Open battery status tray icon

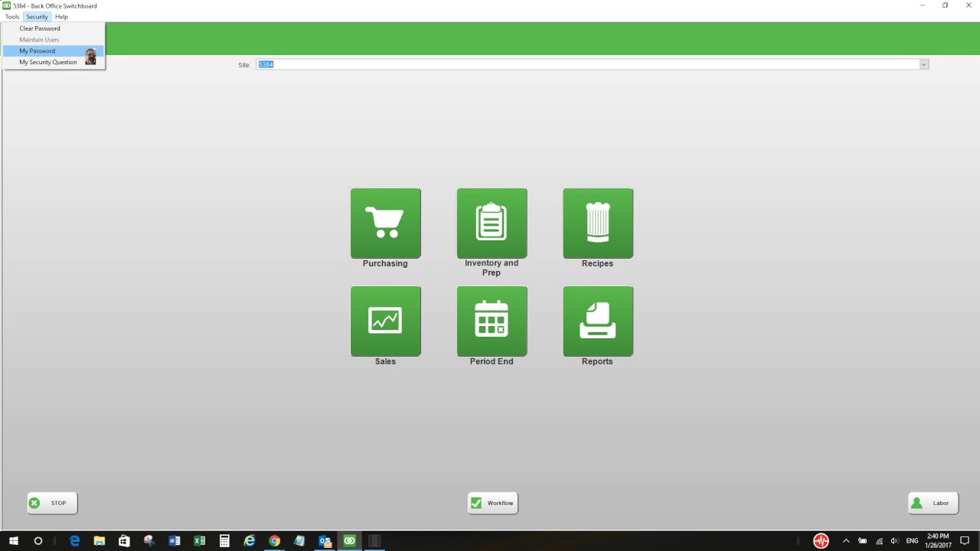(x=863, y=541)
